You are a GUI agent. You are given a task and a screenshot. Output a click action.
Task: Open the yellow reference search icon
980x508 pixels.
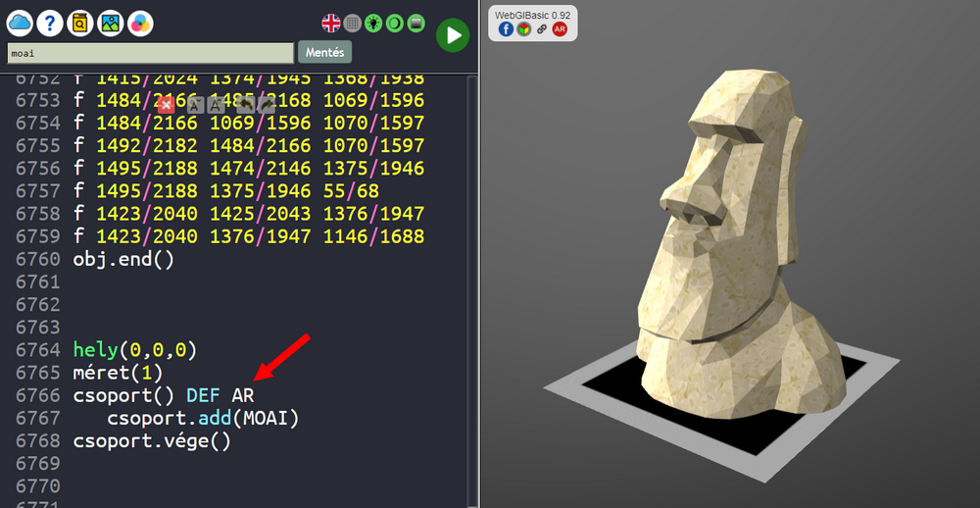point(80,22)
